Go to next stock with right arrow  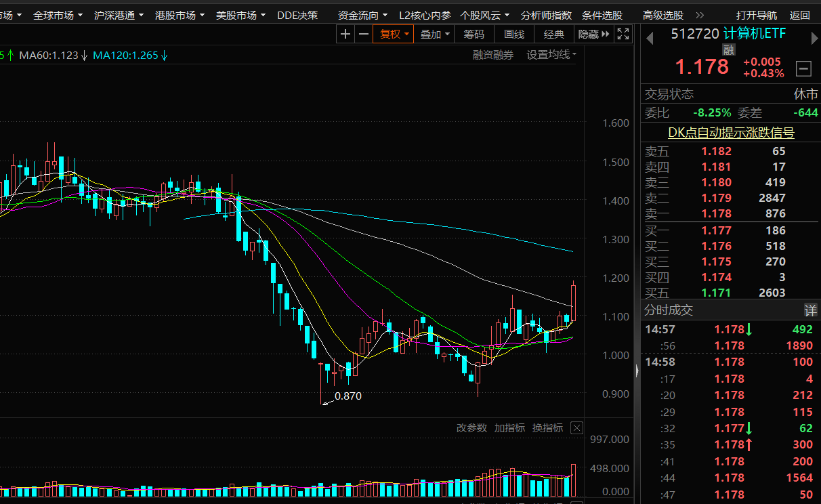pyautogui.click(x=814, y=39)
